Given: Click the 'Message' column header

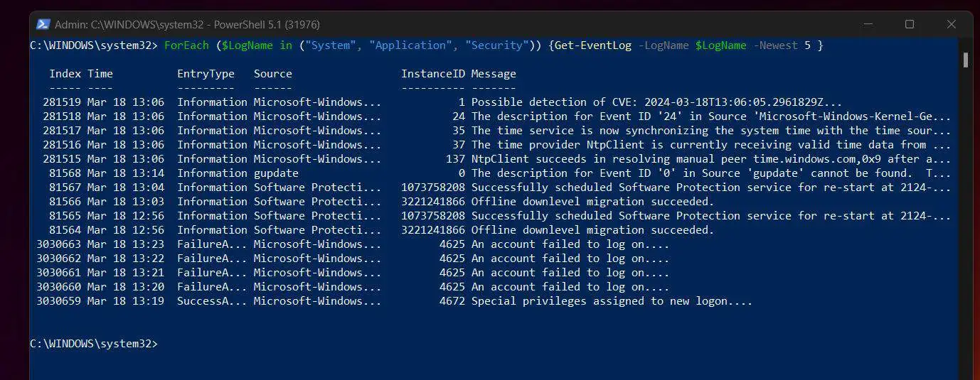Looking at the screenshot, I should [x=494, y=74].
